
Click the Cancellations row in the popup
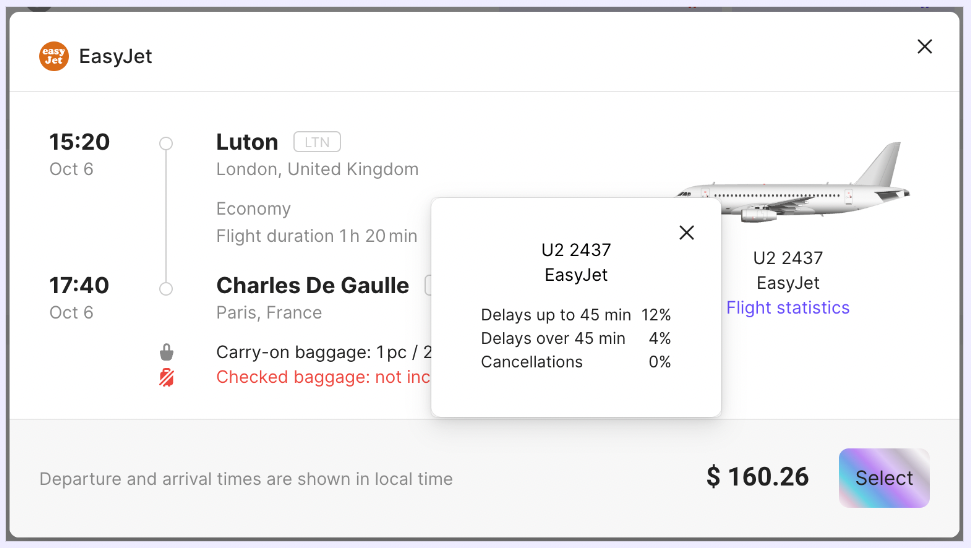575,362
